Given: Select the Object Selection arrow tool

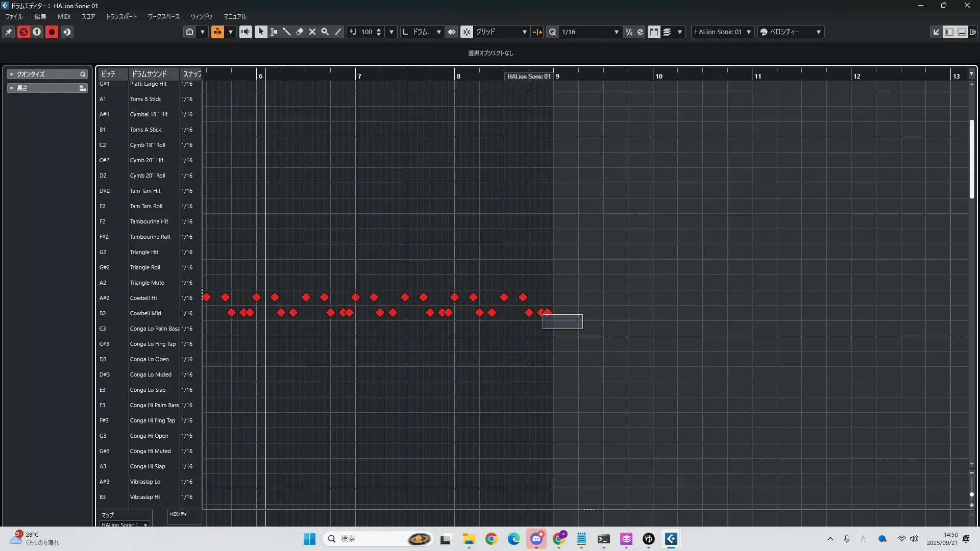Looking at the screenshot, I should [x=261, y=32].
